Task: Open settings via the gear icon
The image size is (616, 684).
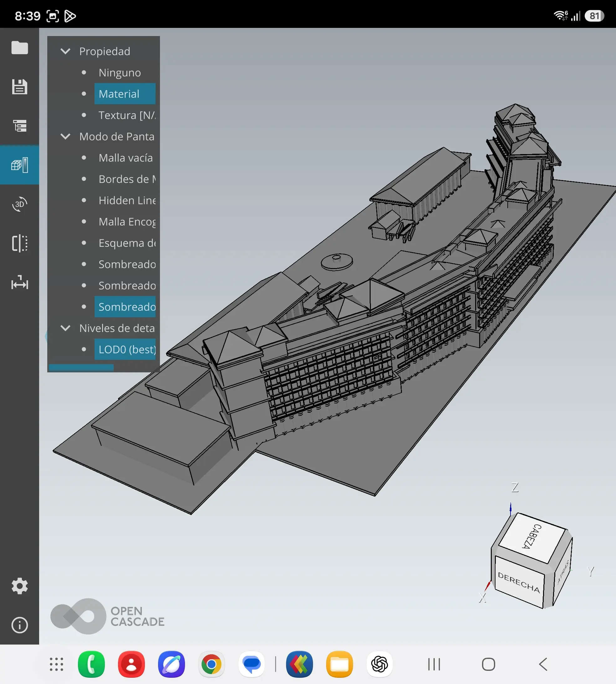Action: pos(20,586)
